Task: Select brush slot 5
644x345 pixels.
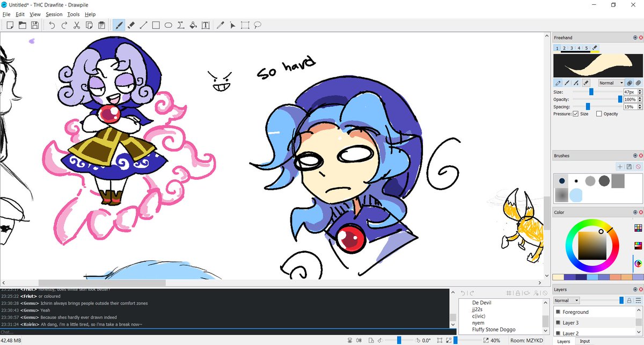Action: [587, 48]
